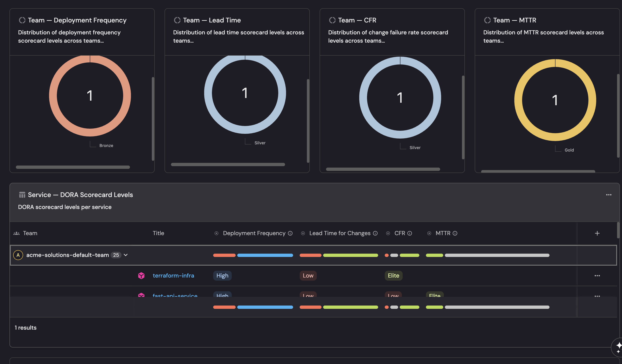Click the Team CFR widget icon

click(x=332, y=20)
